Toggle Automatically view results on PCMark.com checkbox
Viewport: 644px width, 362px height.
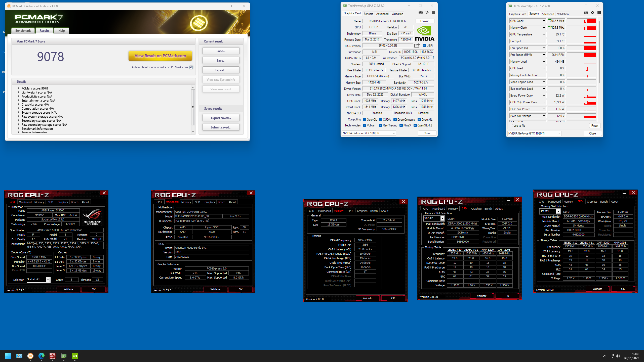click(191, 67)
